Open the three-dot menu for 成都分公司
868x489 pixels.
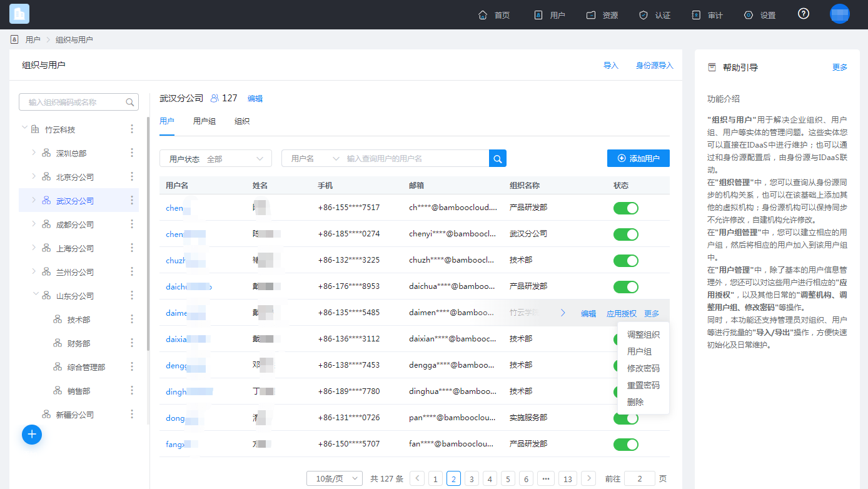(132, 224)
